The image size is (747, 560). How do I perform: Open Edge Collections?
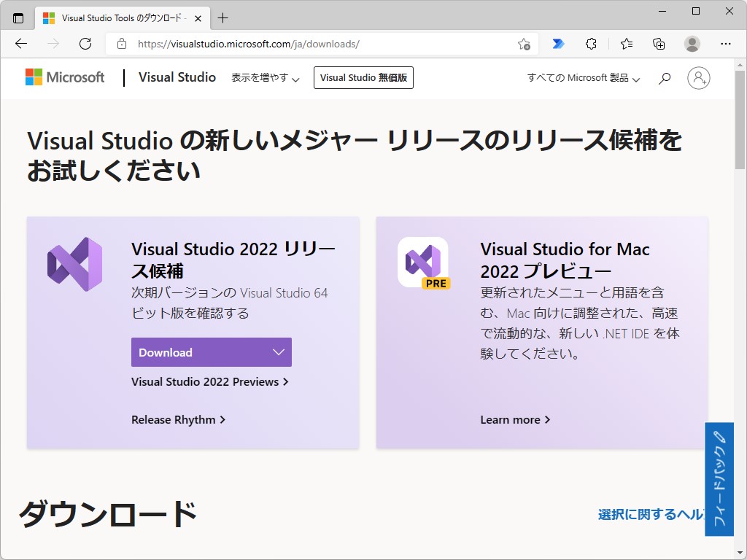click(x=658, y=44)
